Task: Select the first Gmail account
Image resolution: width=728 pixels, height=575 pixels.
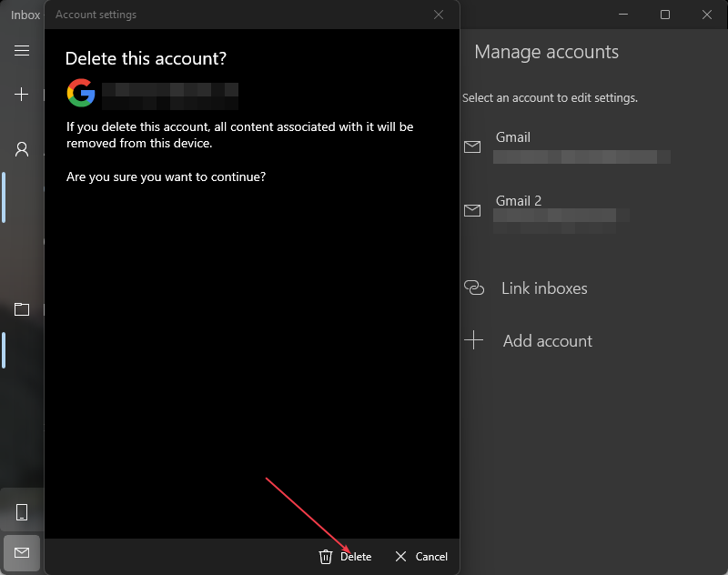Action: tap(564, 146)
